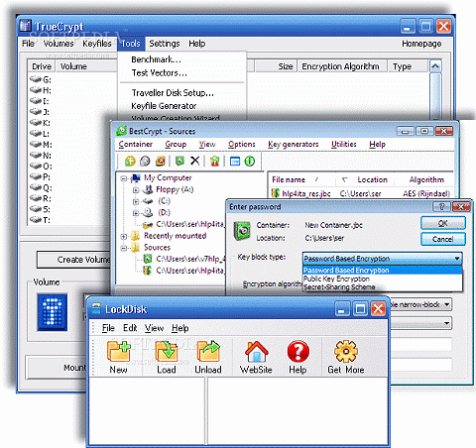Viewport: 476px width, 448px height.
Task: Click the question mark help button in Enter password dialog
Action: pos(441,207)
